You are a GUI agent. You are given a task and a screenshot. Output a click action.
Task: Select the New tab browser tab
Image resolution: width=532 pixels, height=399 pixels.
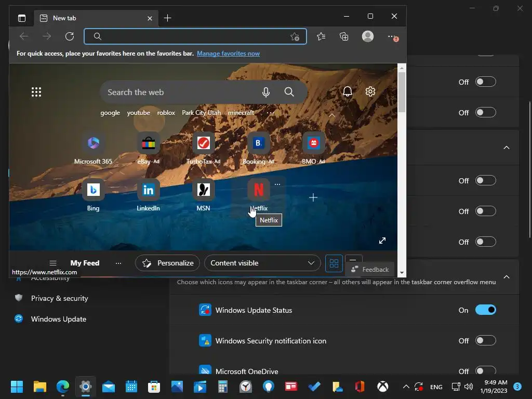96,18
